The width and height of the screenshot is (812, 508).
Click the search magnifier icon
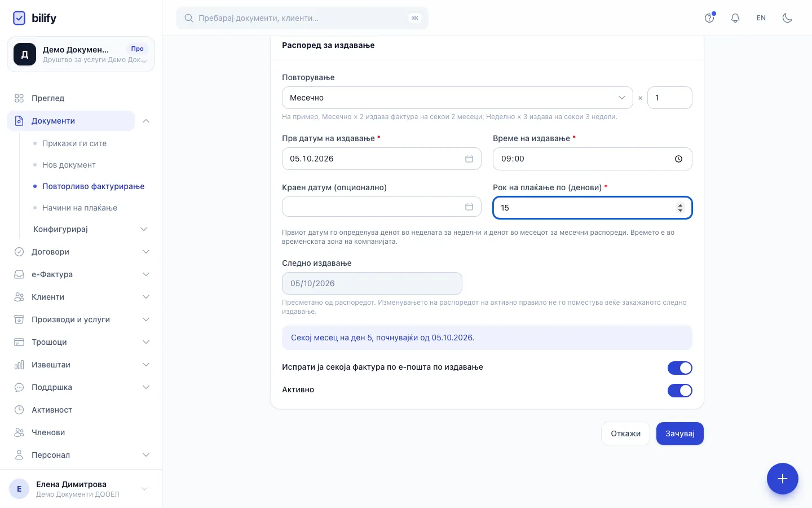[x=189, y=18]
